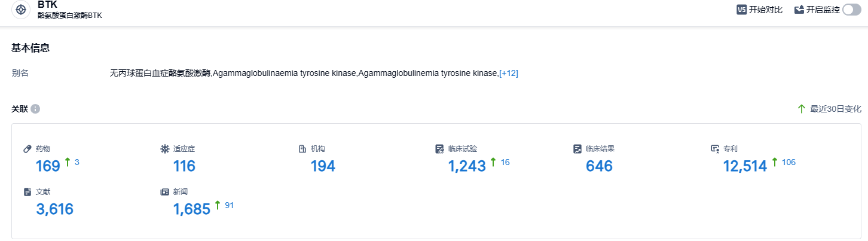Click the 机构 building icon
Screen dimensions: 868x241
click(302, 148)
